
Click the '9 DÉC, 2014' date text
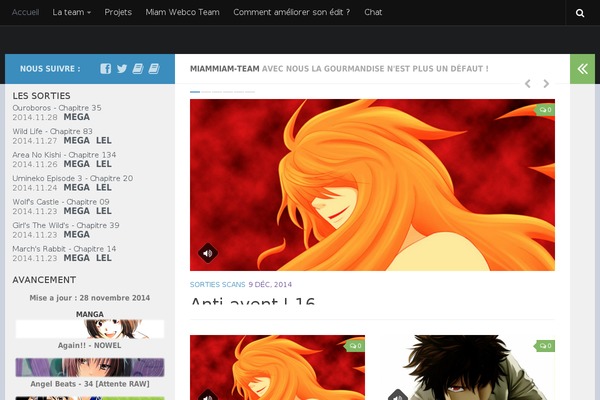point(270,284)
